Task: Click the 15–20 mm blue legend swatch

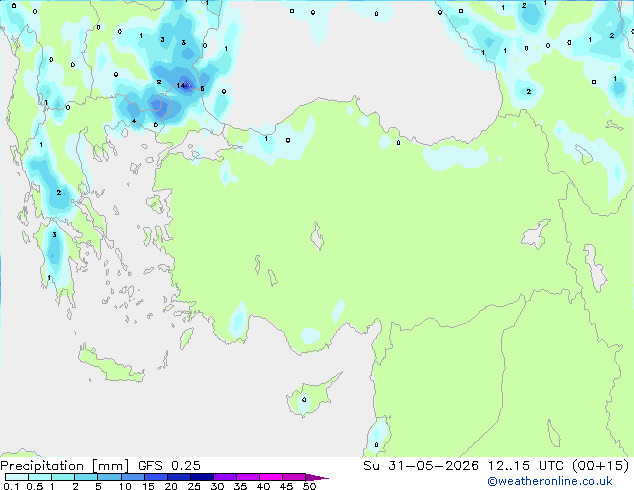Action: (x=156, y=477)
